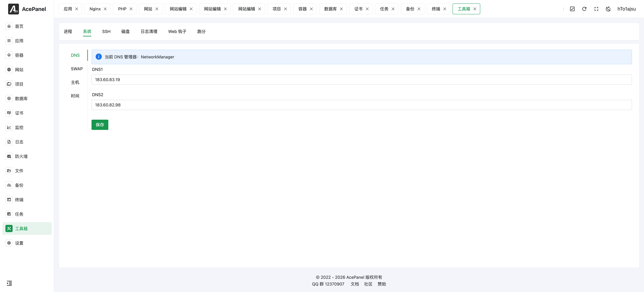Switch to the 进程 tab
Image resolution: width=644 pixels, height=292 pixels.
pos(68,31)
